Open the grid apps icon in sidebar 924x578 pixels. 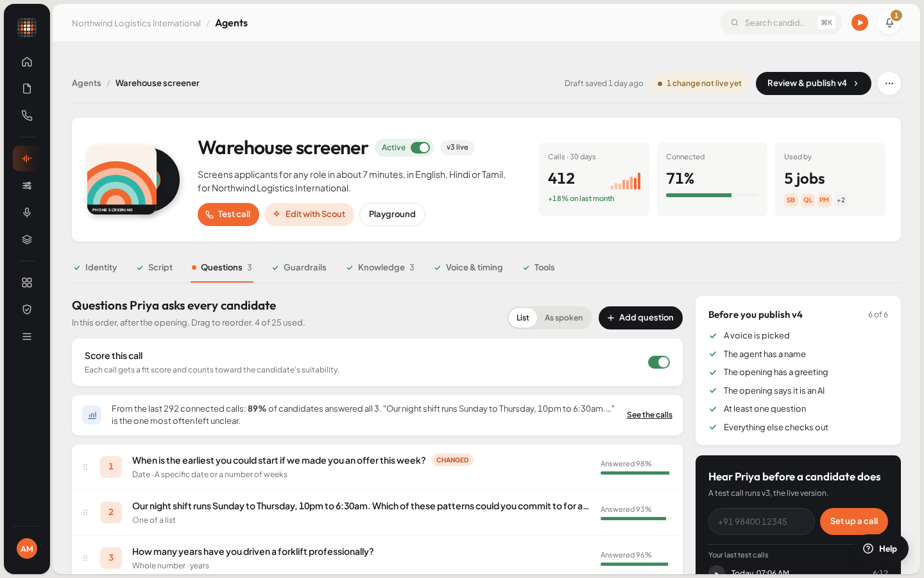click(27, 283)
